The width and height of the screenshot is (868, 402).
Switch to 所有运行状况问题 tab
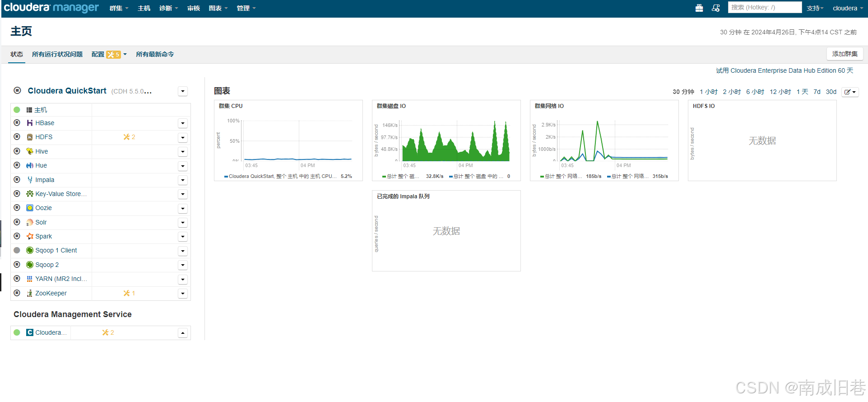click(57, 54)
